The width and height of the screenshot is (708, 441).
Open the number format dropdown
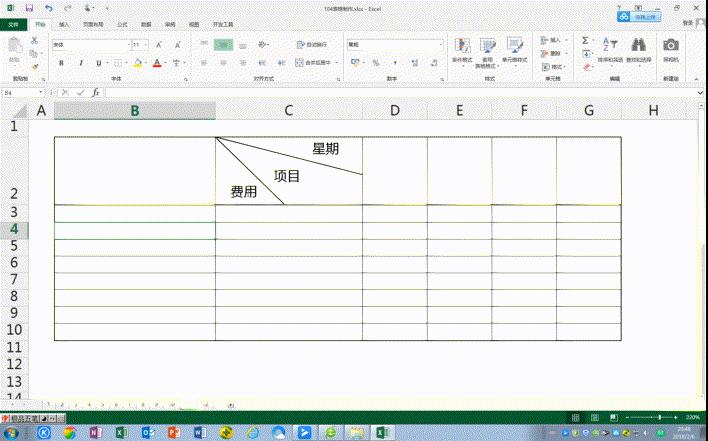[x=441, y=45]
